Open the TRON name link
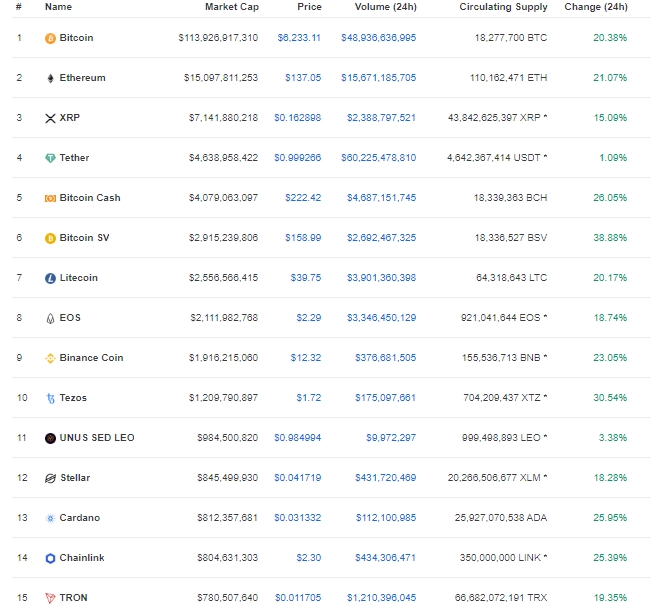The width and height of the screenshot is (651, 613). click(x=73, y=598)
